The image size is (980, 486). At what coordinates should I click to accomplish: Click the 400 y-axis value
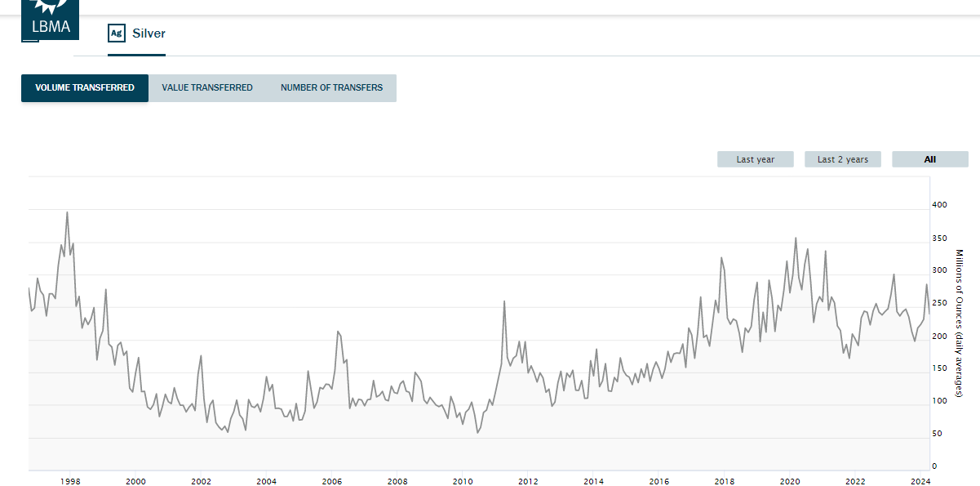tap(940, 205)
